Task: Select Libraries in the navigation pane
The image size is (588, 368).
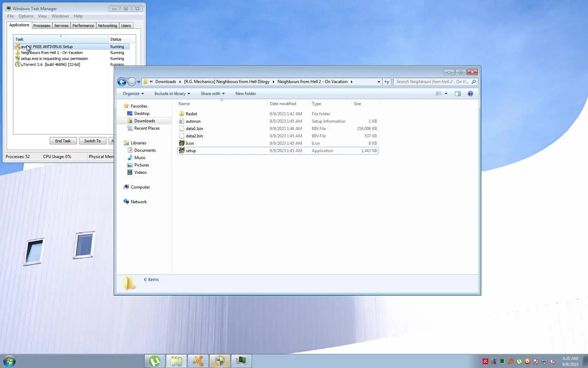Action: point(139,143)
